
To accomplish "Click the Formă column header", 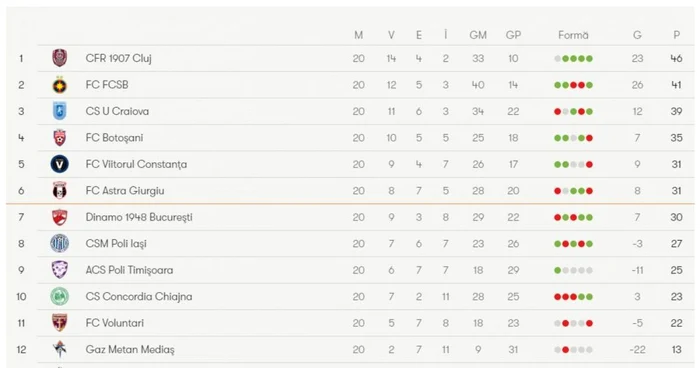I will [x=573, y=35].
